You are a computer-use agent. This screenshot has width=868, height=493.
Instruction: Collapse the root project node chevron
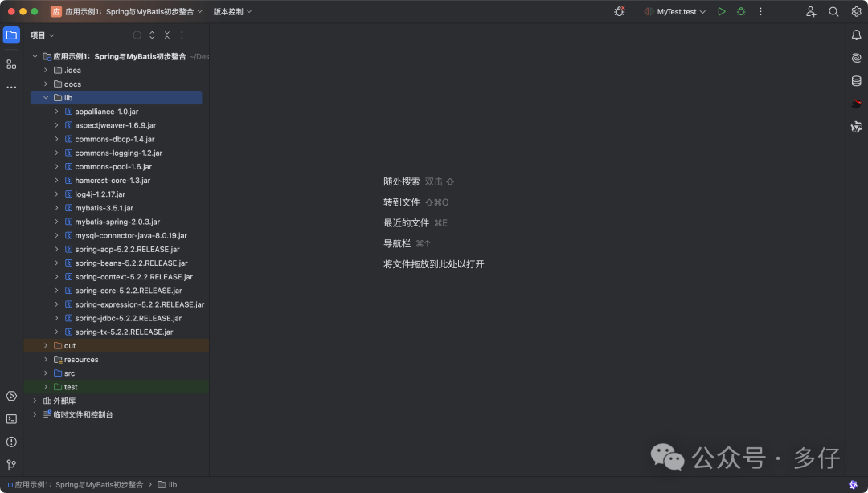[35, 56]
